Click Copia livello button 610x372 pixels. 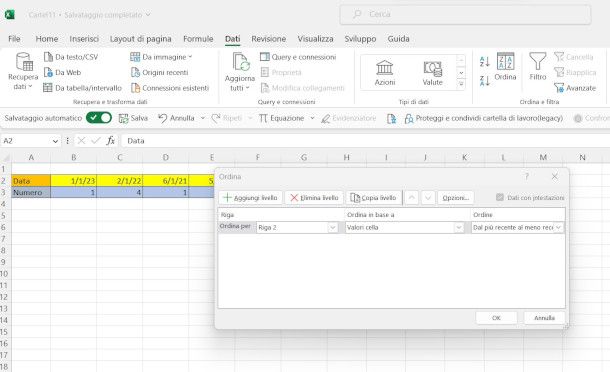374,198
